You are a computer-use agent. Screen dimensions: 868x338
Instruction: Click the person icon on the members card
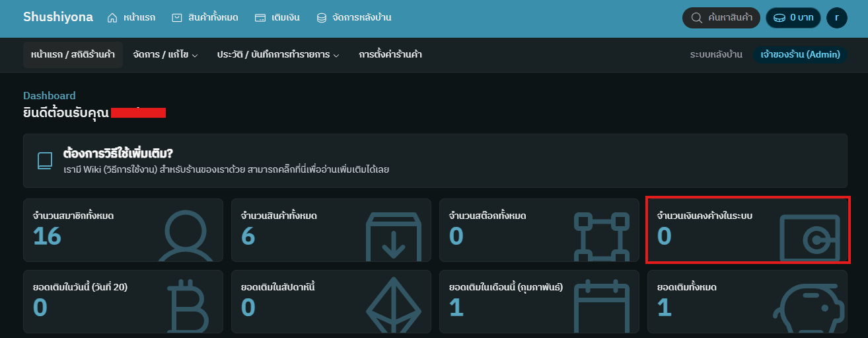(187, 237)
